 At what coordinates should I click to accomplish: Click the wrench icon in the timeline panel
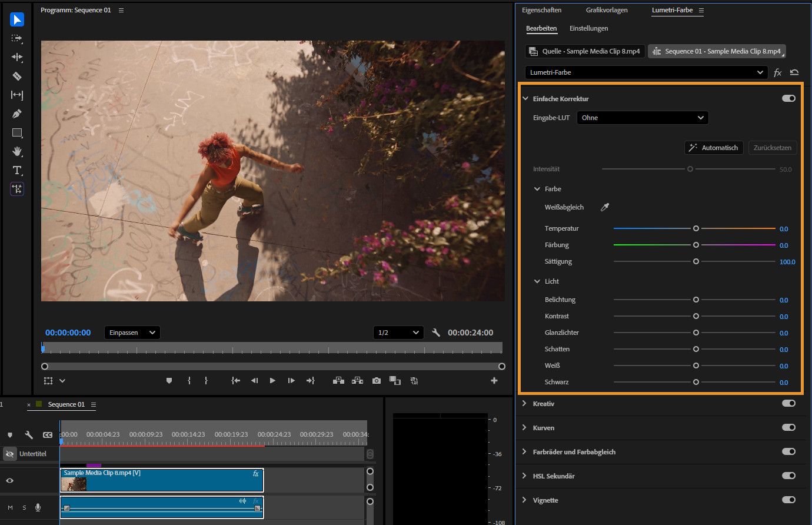pos(29,434)
